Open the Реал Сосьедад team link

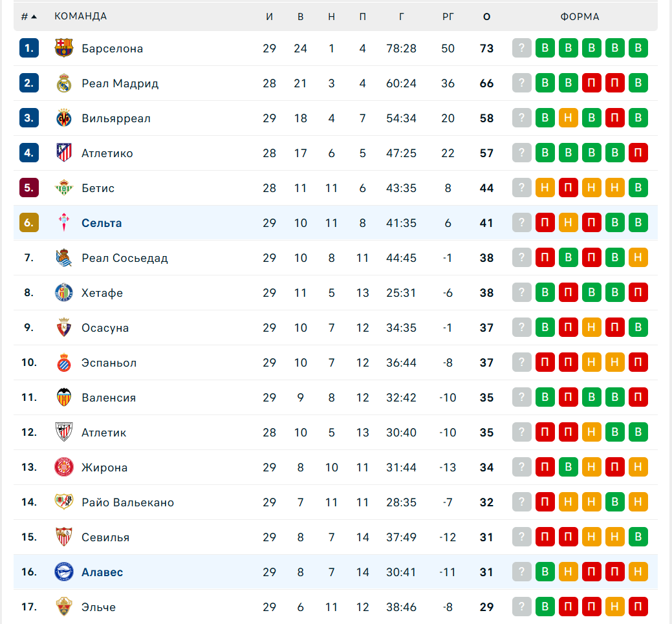(125, 258)
